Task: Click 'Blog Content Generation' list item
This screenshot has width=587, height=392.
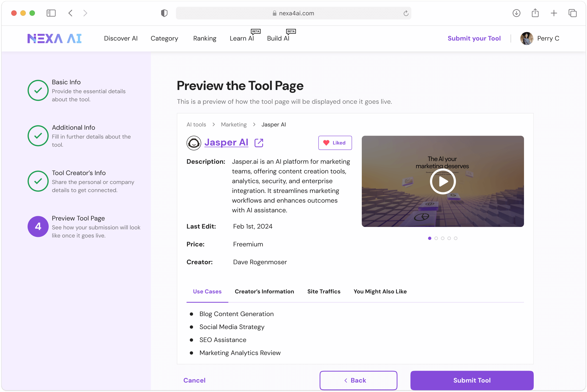Action: pyautogui.click(x=236, y=314)
